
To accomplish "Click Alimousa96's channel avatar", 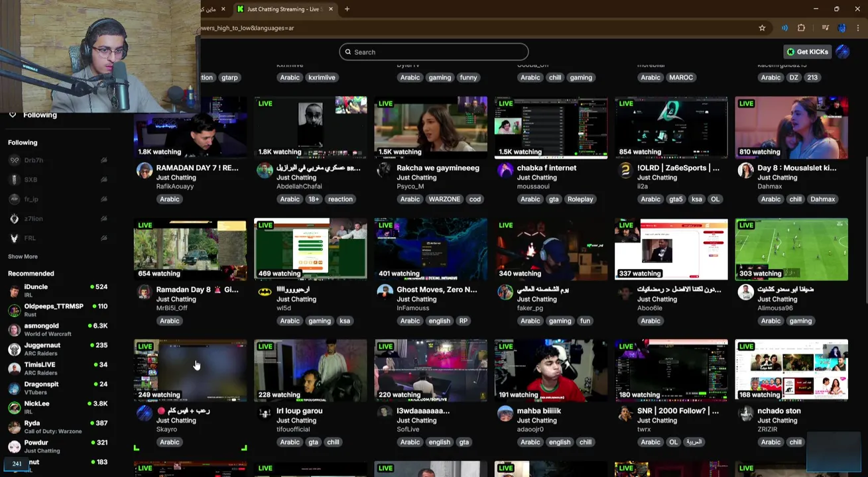I will pos(745,292).
